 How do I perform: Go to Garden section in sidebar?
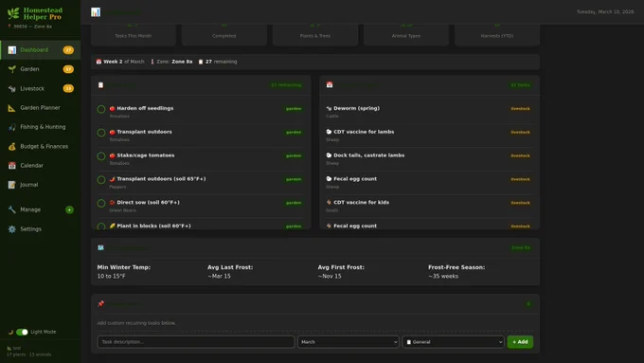40,69
